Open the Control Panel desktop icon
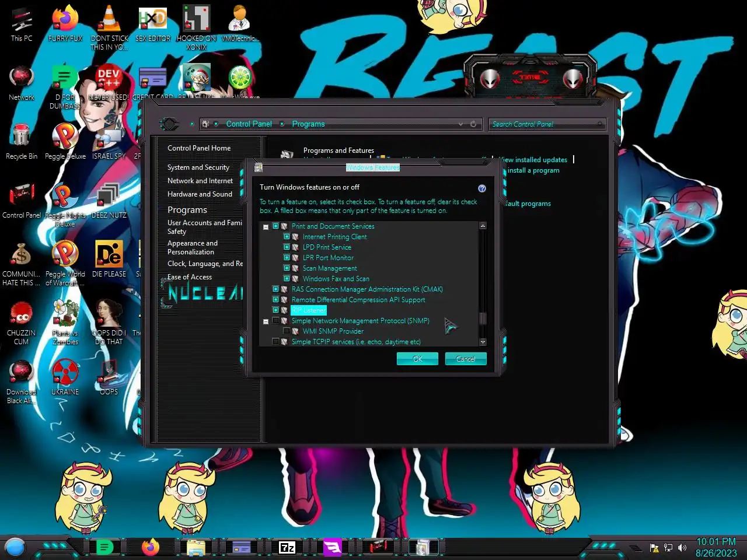747x560 pixels. [22, 201]
